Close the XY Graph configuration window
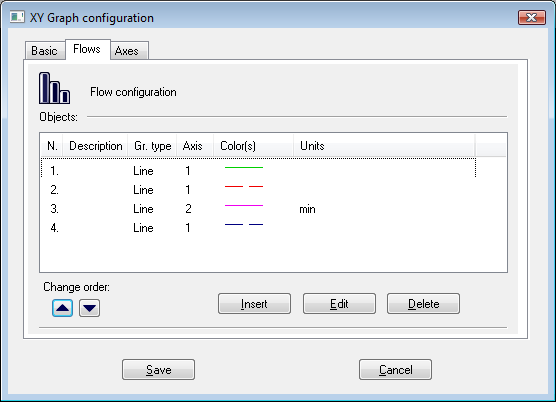 click(532, 17)
